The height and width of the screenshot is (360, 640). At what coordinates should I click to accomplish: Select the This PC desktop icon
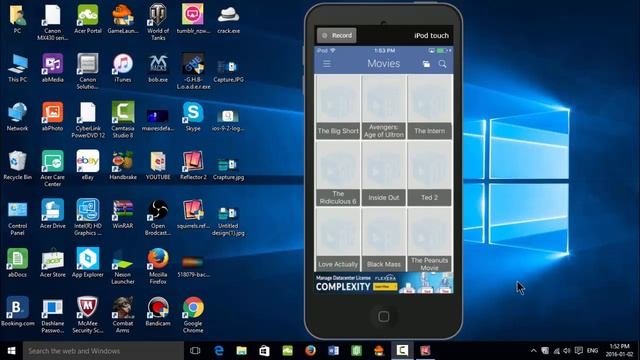(x=17, y=68)
